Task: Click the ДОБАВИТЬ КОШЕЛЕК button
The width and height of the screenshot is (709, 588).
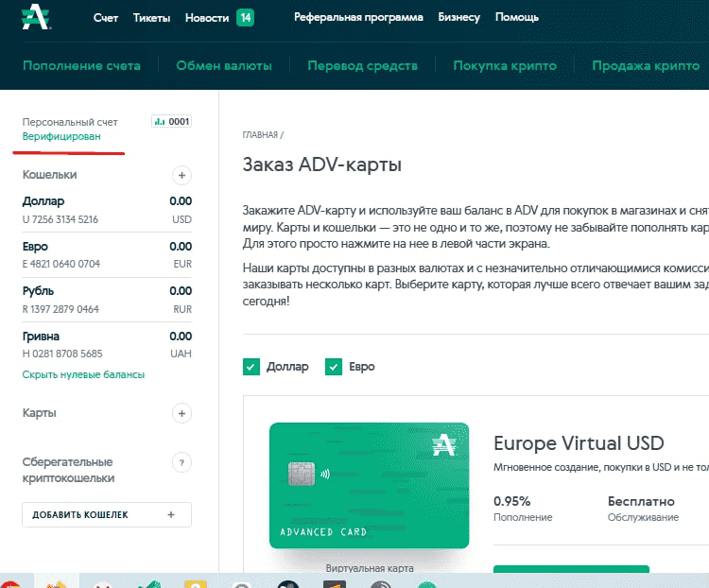Action: coord(107,514)
